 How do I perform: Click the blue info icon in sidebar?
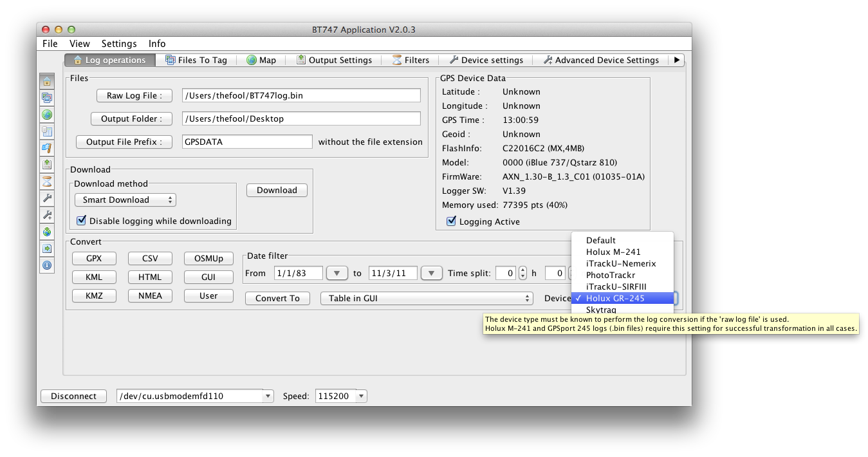[x=47, y=265]
